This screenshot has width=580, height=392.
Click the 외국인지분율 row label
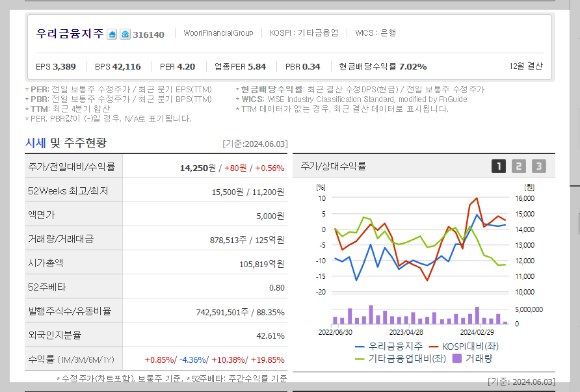[55, 335]
